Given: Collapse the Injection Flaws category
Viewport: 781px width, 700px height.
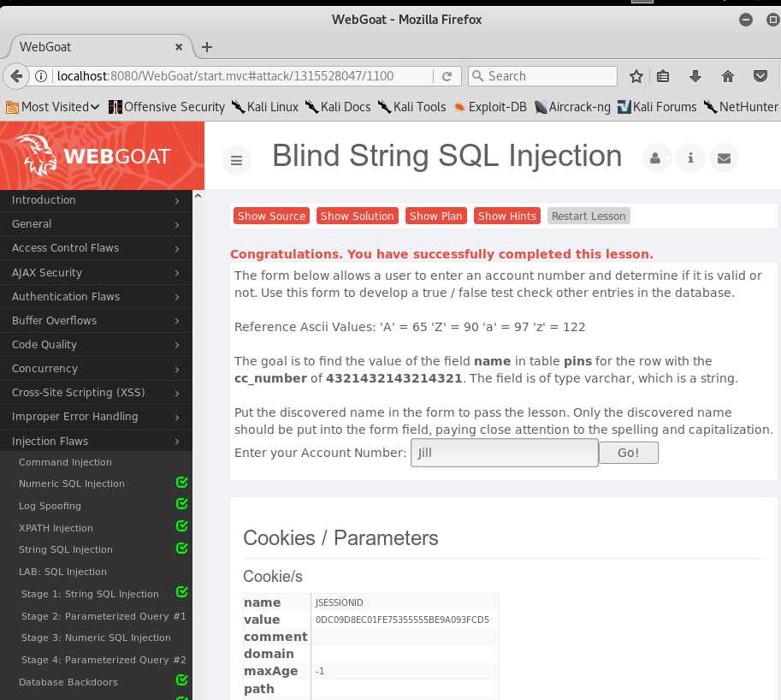Looking at the screenshot, I should coord(96,441).
